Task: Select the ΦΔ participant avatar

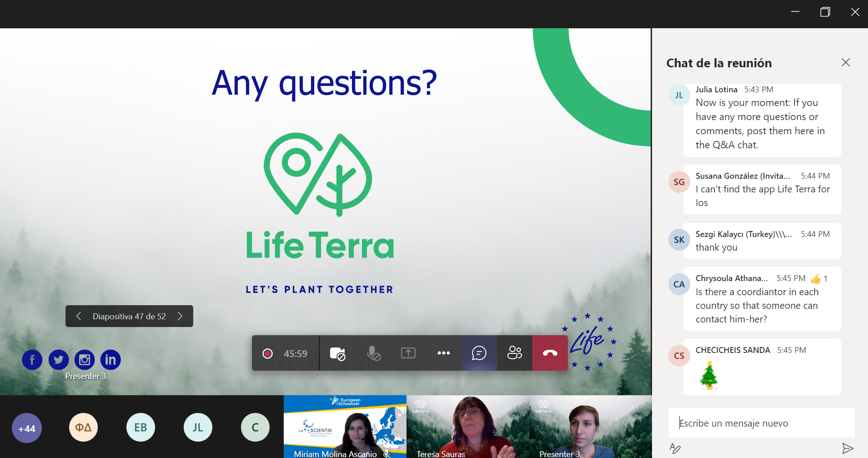Action: tap(84, 428)
